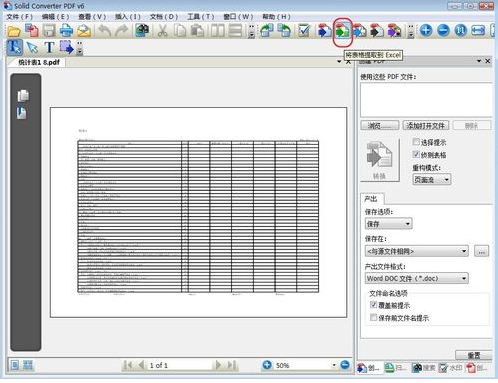Click the extract tables to Excel icon
Screen dimensions: 498x383
click(x=342, y=31)
